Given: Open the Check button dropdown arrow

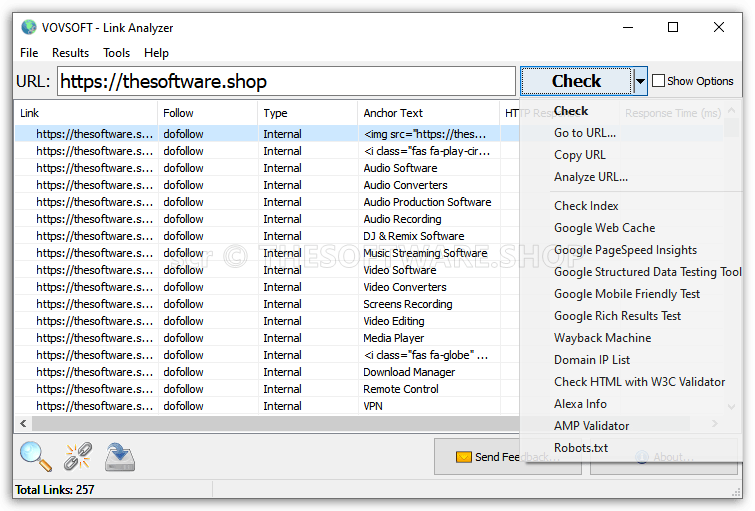Looking at the screenshot, I should click(x=639, y=81).
